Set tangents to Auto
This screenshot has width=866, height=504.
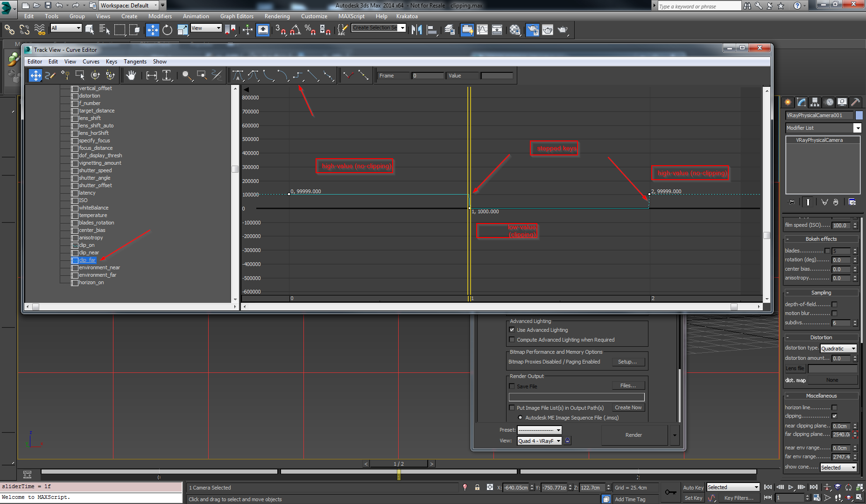[x=238, y=75]
